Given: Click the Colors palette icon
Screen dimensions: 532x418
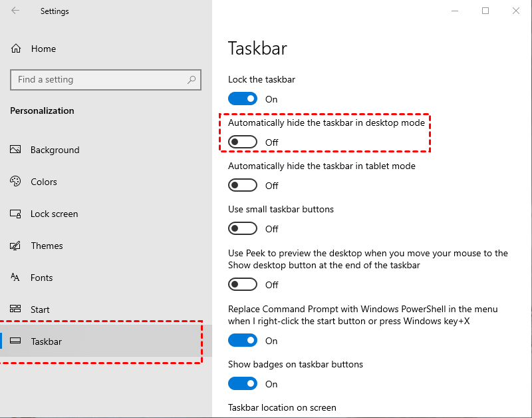Looking at the screenshot, I should coord(16,182).
